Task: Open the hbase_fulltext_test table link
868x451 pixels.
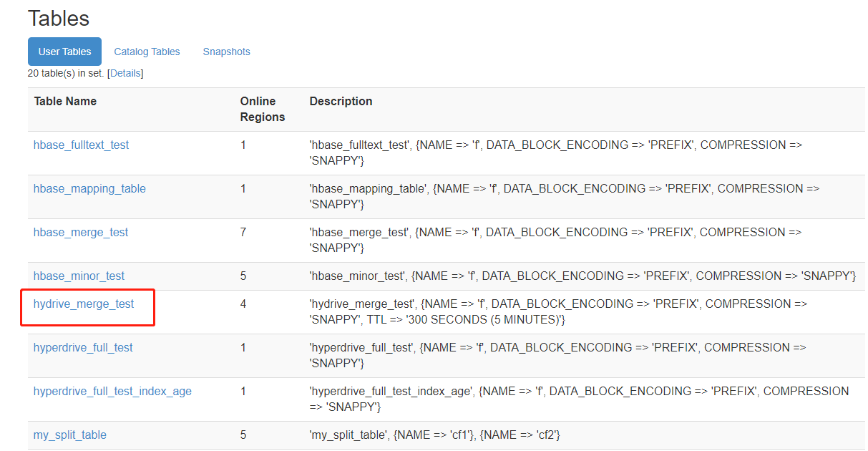Action: coord(81,145)
